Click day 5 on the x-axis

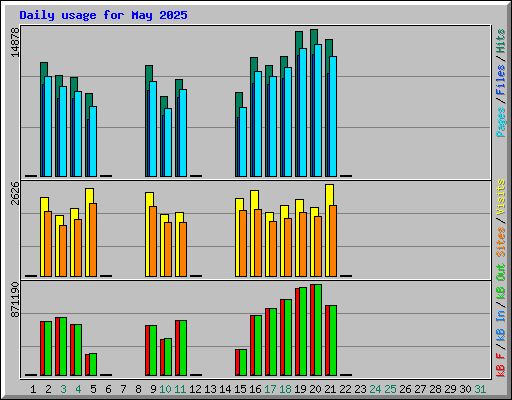pos(93,389)
